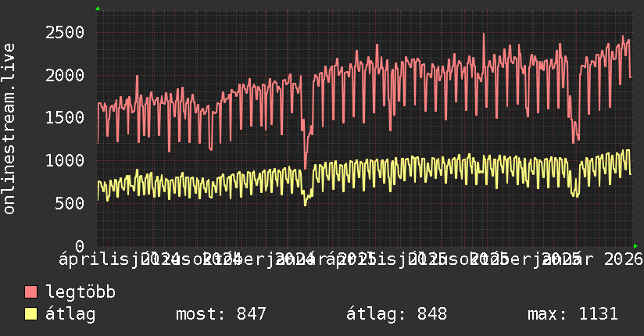The height and width of the screenshot is (336, 644).
Task: Select the átlag legend label beside yellow swatch
Action: click(70, 314)
